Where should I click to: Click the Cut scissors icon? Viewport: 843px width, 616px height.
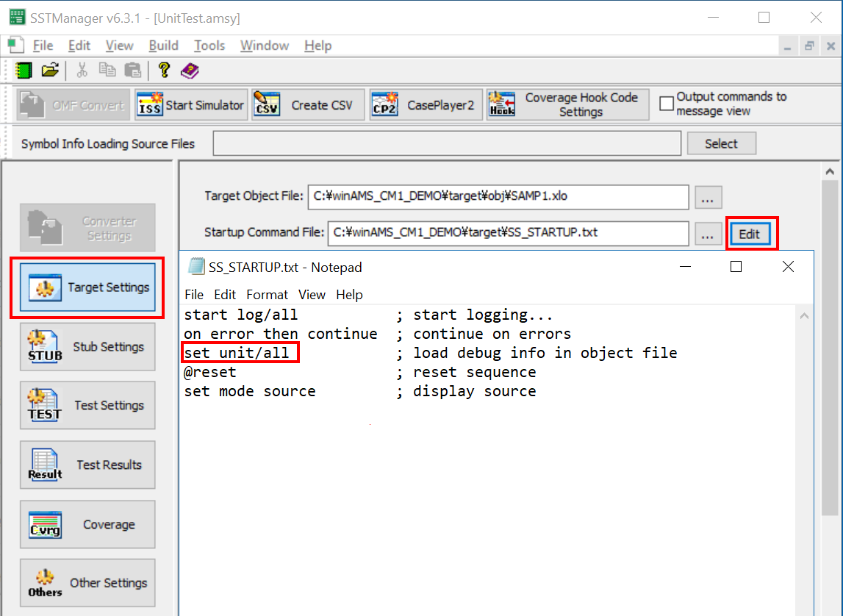click(x=82, y=70)
